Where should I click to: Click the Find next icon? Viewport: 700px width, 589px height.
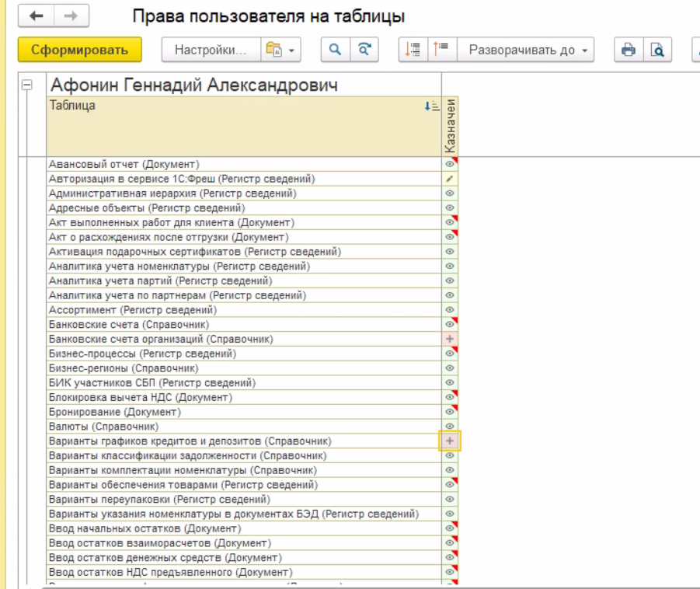coord(363,50)
